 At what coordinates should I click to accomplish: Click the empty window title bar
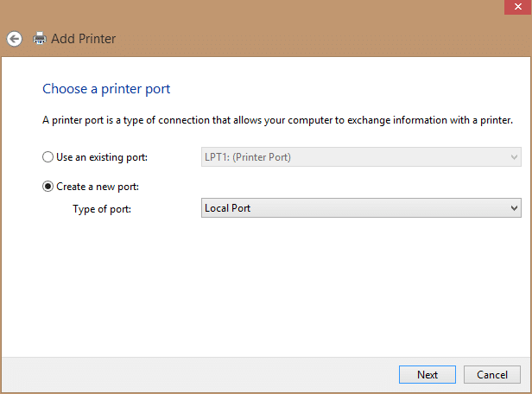tap(259, 10)
